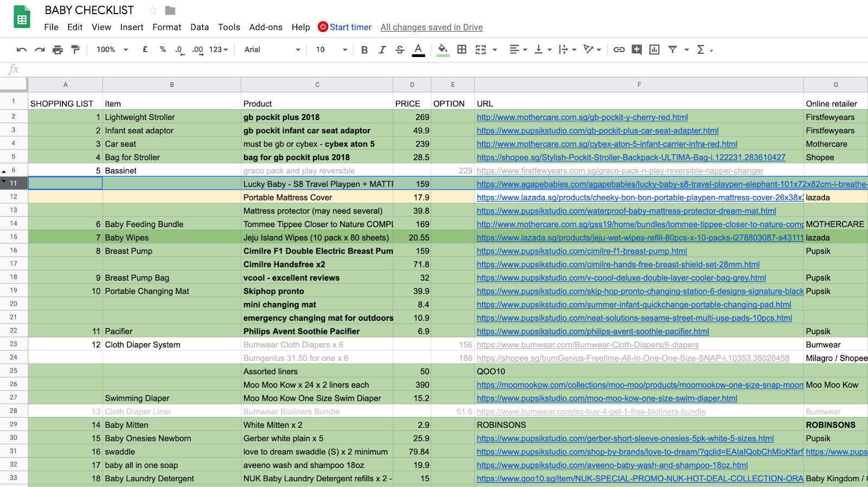Toggle strikethrough formatting
The image size is (868, 487).
[400, 49]
